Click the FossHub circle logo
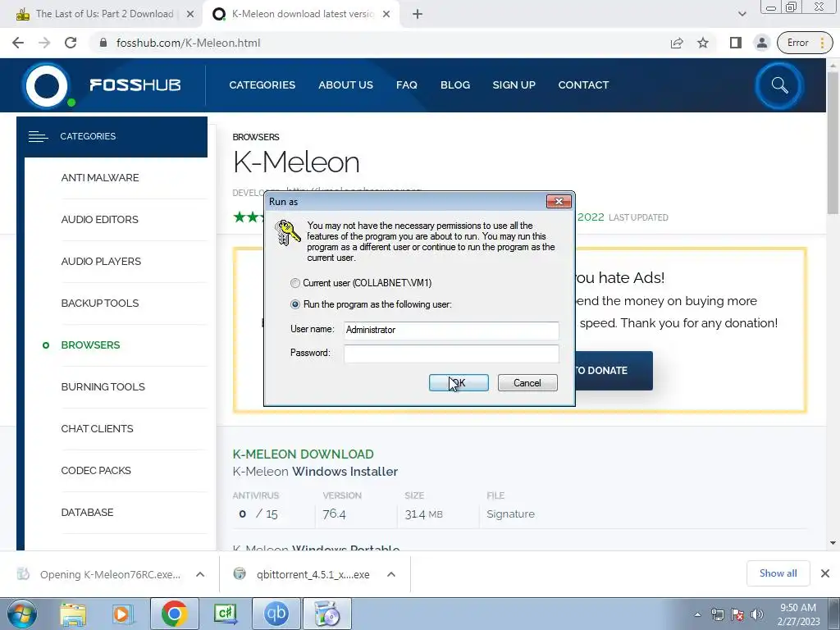Screen dimensions: 840x630 pyautogui.click(x=47, y=85)
